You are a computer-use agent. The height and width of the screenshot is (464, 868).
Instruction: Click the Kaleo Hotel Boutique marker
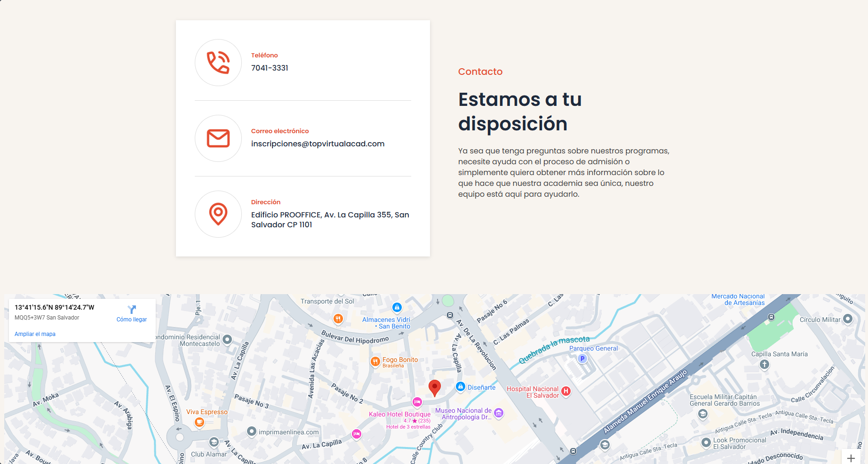tap(417, 402)
